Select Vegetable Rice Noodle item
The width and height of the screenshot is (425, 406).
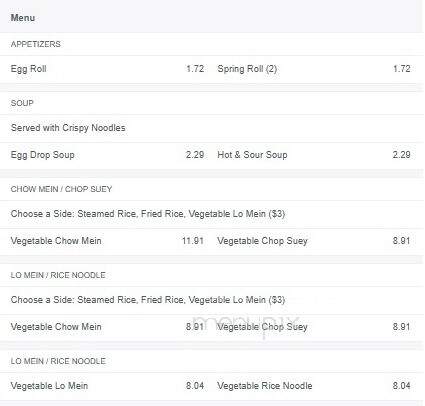[265, 386]
